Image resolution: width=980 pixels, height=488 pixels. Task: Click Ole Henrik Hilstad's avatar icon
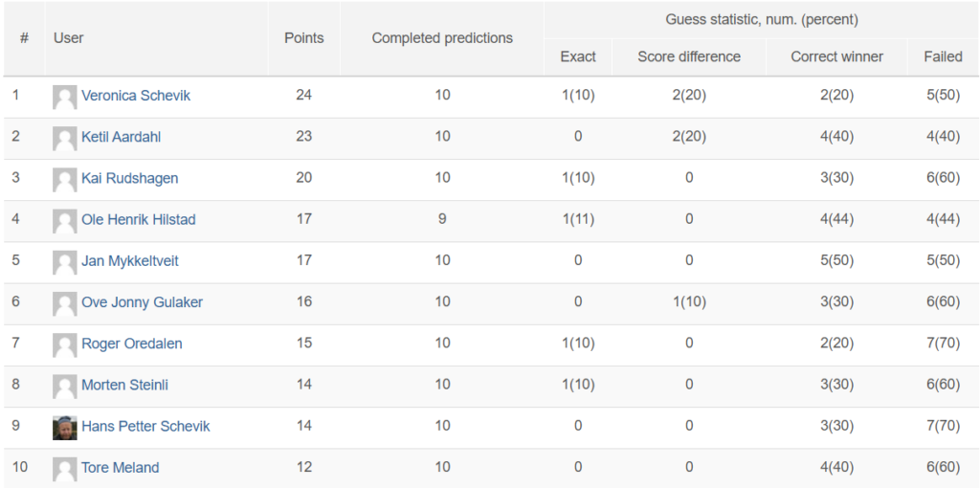pyautogui.click(x=64, y=221)
